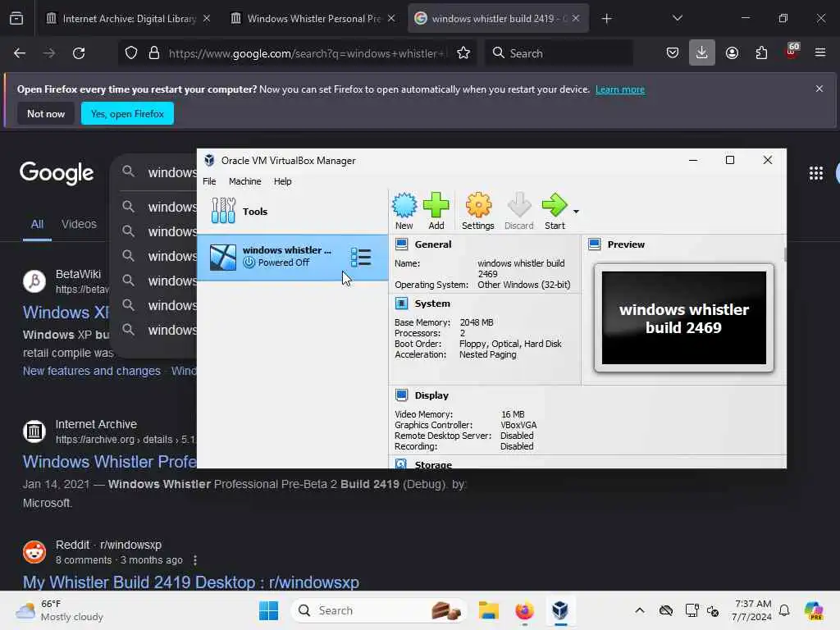Open the VM list menu icon beside windows whistler

coord(361,257)
